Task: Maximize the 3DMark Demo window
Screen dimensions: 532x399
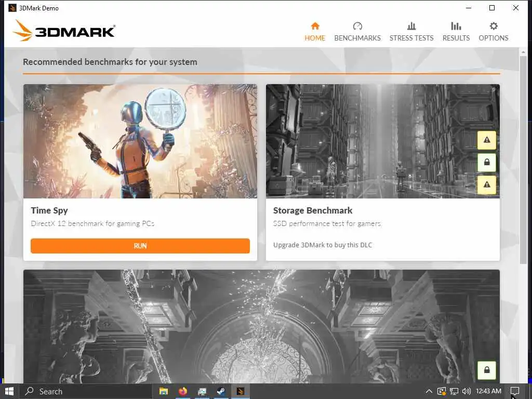Action: click(491, 8)
